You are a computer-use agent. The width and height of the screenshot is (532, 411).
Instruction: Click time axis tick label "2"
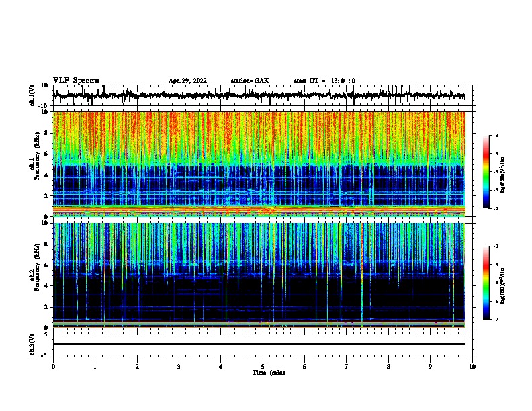[x=137, y=367]
